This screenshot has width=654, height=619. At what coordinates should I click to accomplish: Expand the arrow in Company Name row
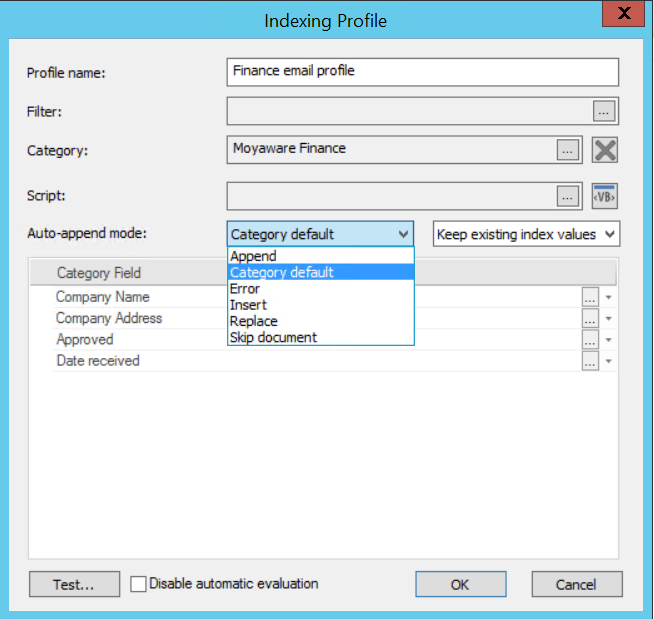(609, 297)
